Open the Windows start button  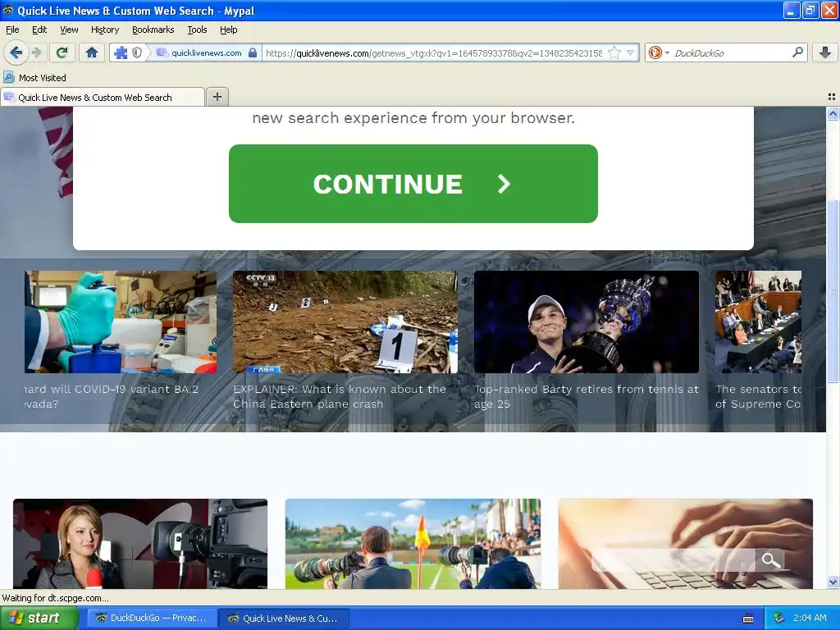pyautogui.click(x=39, y=619)
